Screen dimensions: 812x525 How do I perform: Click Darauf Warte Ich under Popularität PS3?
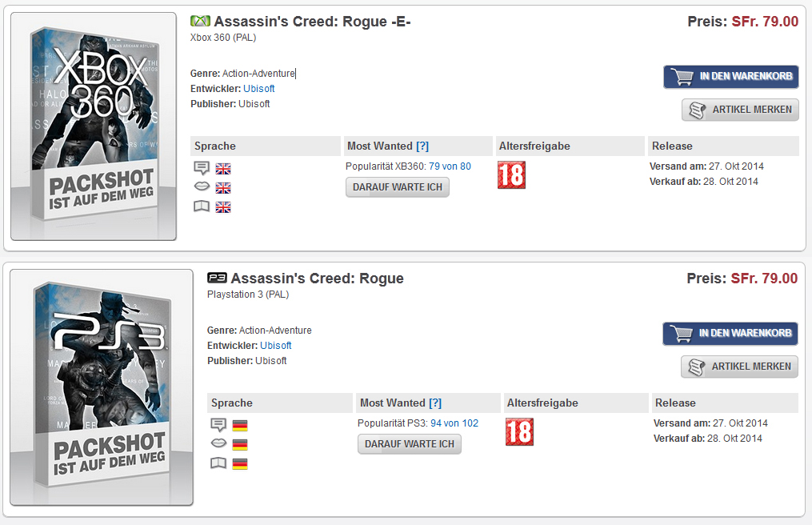(x=409, y=444)
